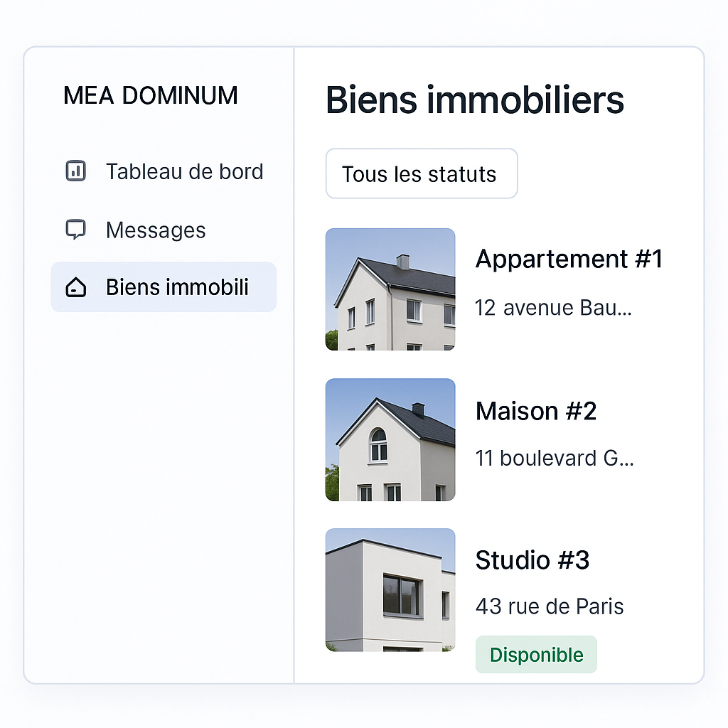The width and height of the screenshot is (728, 728).
Task: Click the Tableau de bord chart icon
Action: click(75, 171)
